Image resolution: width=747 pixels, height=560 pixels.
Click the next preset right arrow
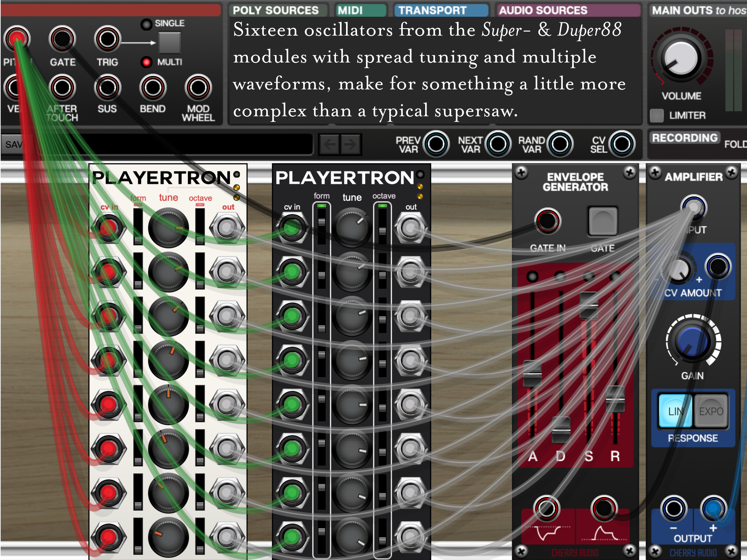click(351, 145)
